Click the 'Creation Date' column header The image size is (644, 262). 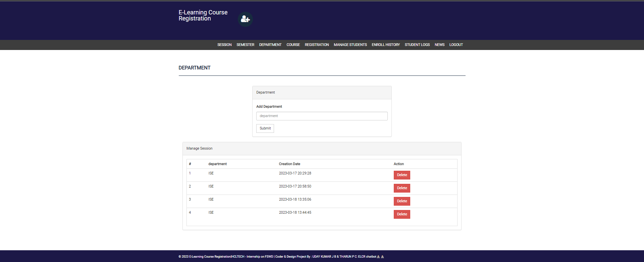click(289, 164)
